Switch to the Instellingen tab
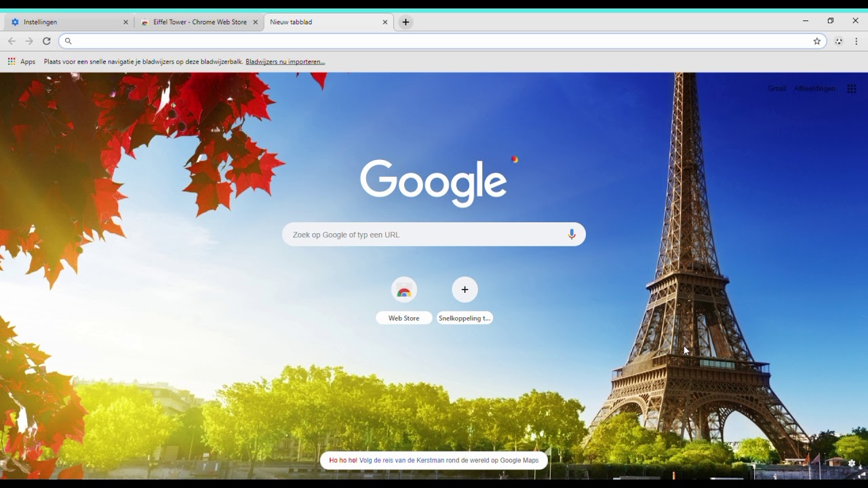The height and width of the screenshot is (488, 868). (x=69, y=22)
